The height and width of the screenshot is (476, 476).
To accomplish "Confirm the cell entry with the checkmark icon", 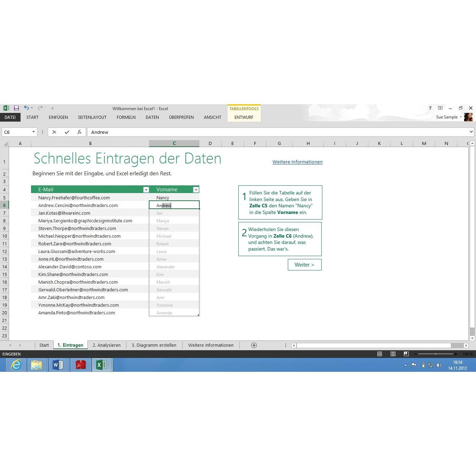I will 67,132.
